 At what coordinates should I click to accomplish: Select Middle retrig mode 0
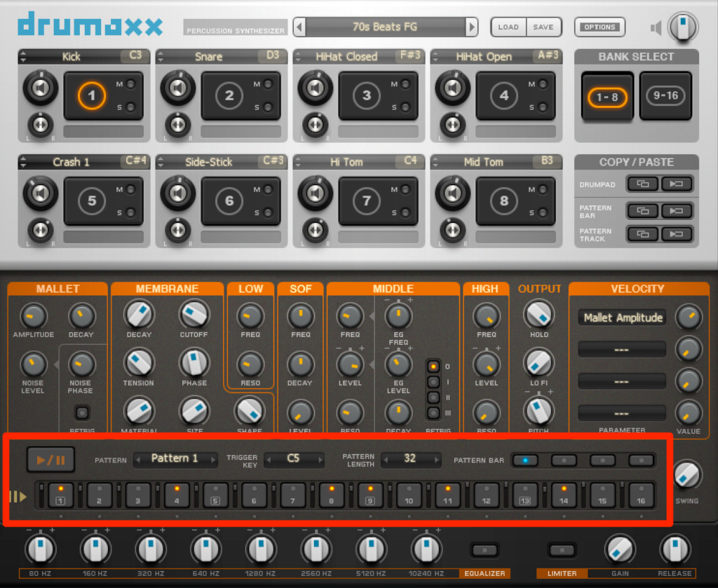tap(433, 367)
